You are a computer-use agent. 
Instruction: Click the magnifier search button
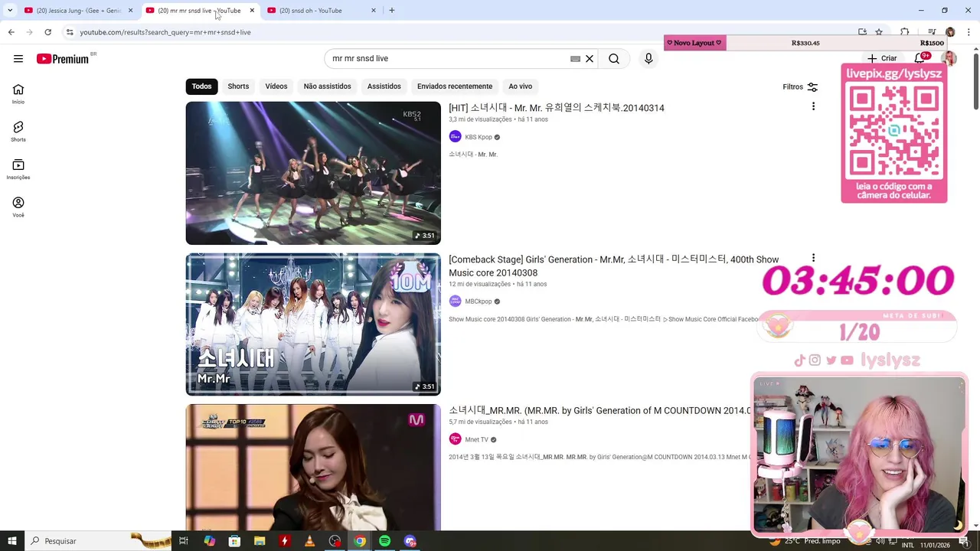coord(614,59)
